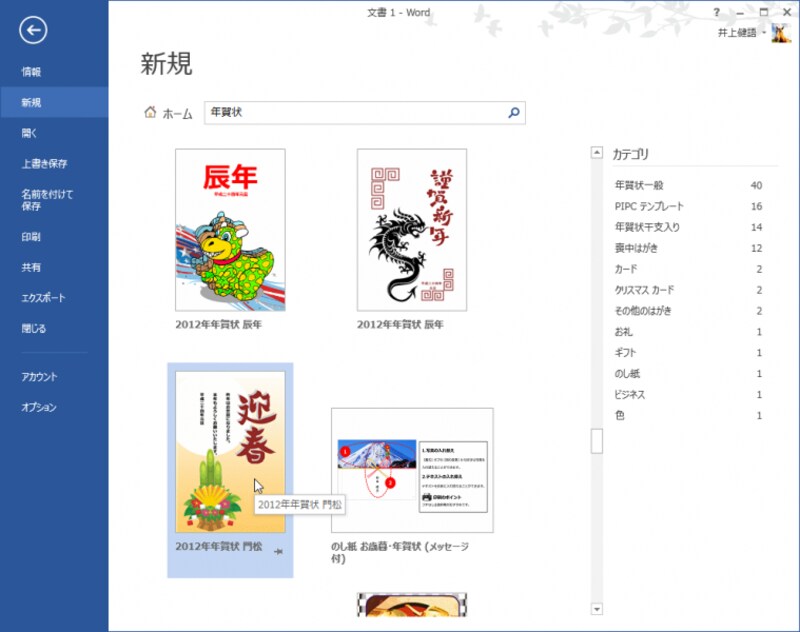
Task: Click the template list scrollbar thumb
Action: 597,441
